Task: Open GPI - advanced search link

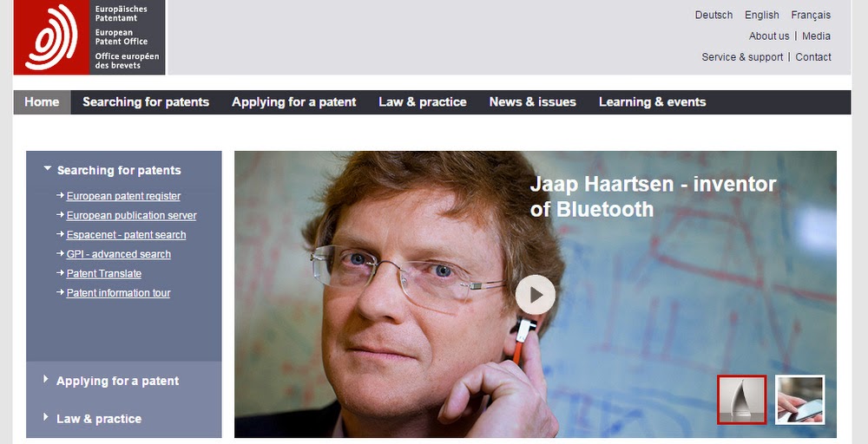Action: [118, 254]
